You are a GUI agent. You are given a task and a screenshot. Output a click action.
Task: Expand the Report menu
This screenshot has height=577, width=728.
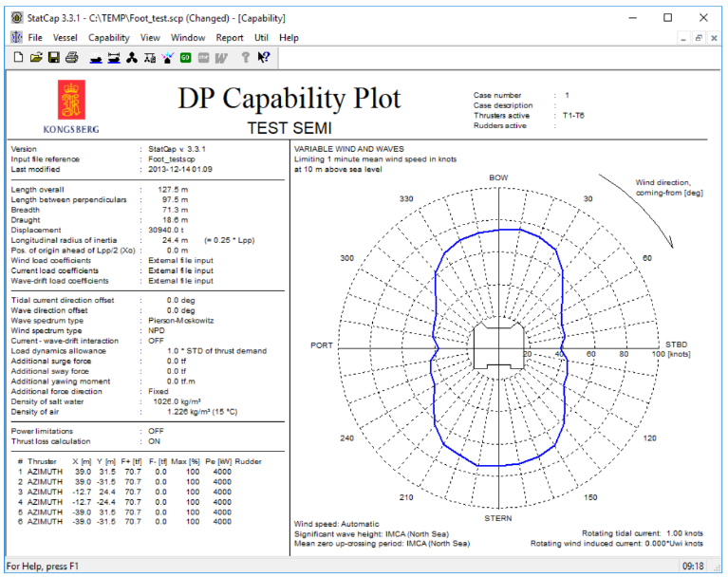tap(230, 37)
